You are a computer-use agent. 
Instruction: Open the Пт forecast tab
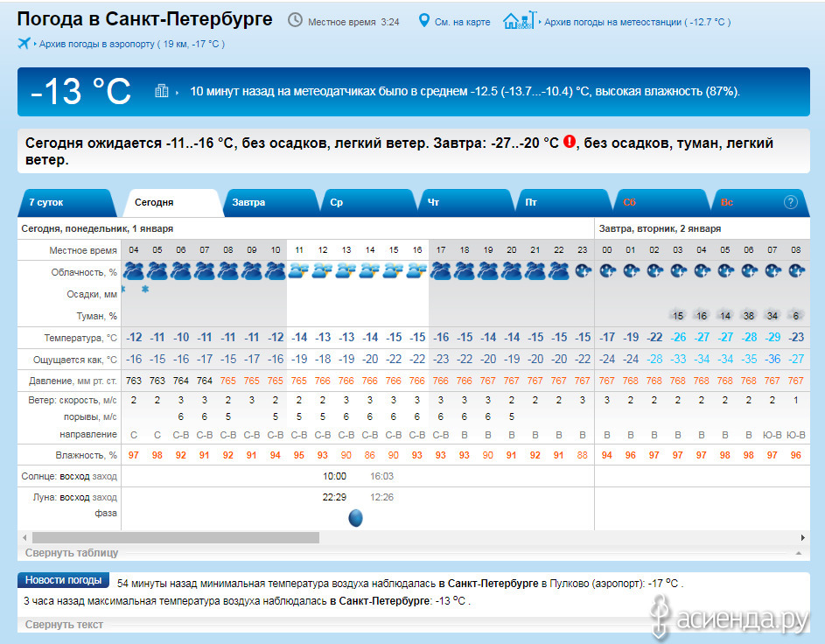click(563, 203)
